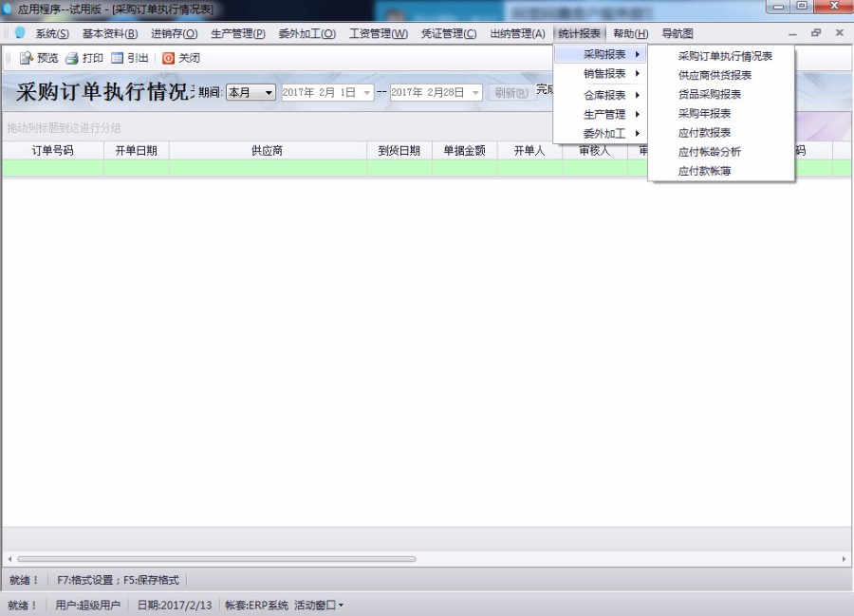Select 供应商供货报表 from submenu
Viewport: 854px width, 616px height.
(x=721, y=75)
